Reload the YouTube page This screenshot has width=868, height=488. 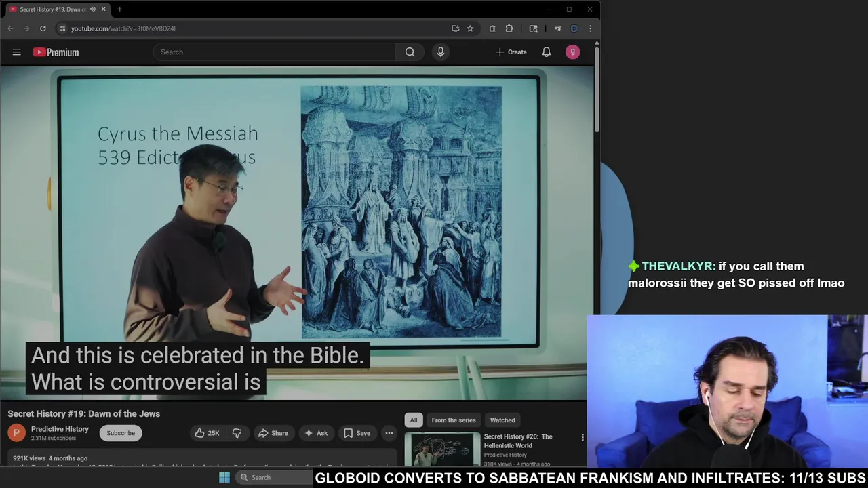43,28
